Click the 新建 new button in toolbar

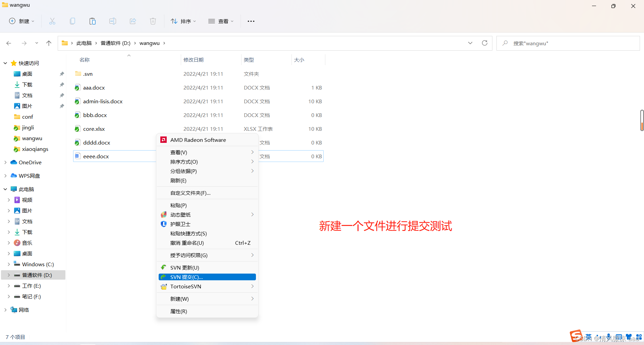(x=22, y=21)
